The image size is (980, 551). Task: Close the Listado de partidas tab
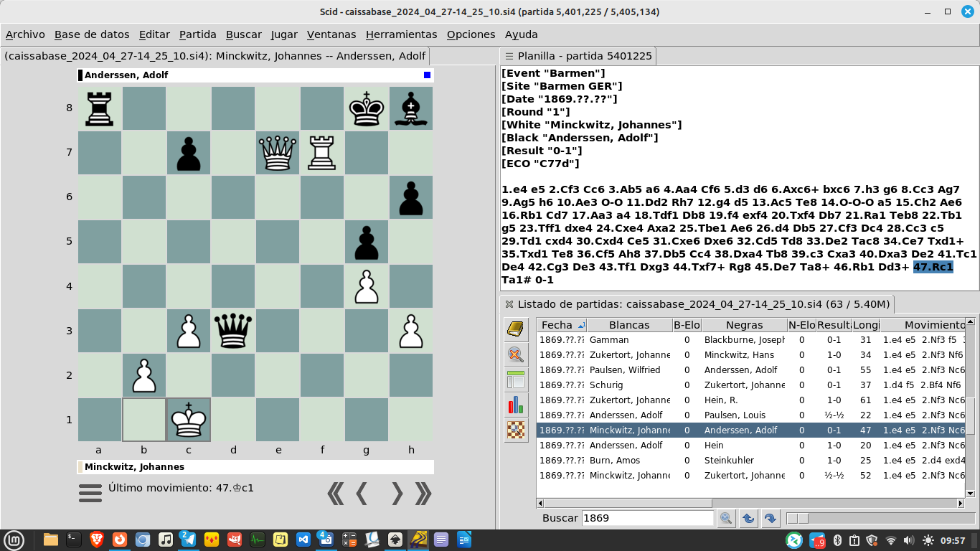click(x=509, y=304)
